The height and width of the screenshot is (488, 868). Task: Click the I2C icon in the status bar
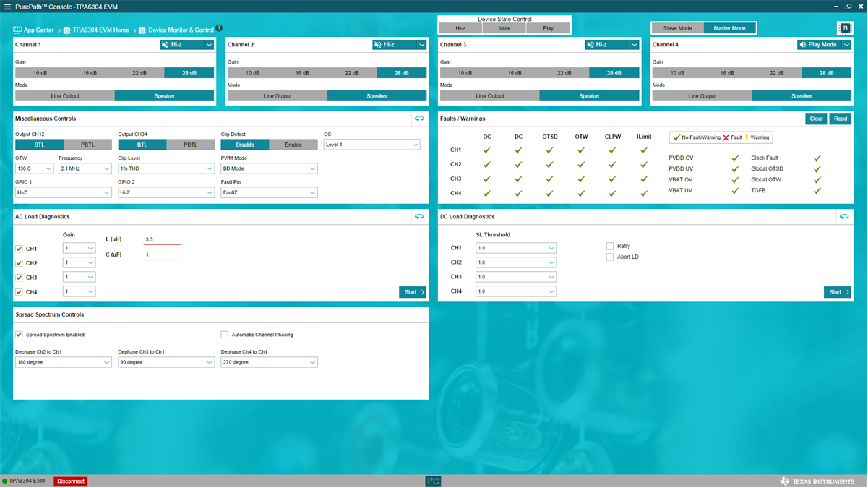pyautogui.click(x=433, y=481)
